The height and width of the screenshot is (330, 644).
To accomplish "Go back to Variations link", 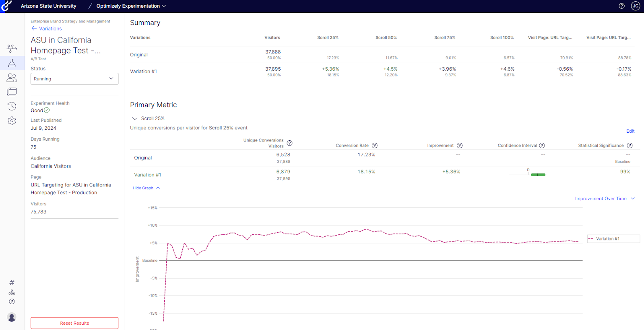I will click(x=46, y=29).
